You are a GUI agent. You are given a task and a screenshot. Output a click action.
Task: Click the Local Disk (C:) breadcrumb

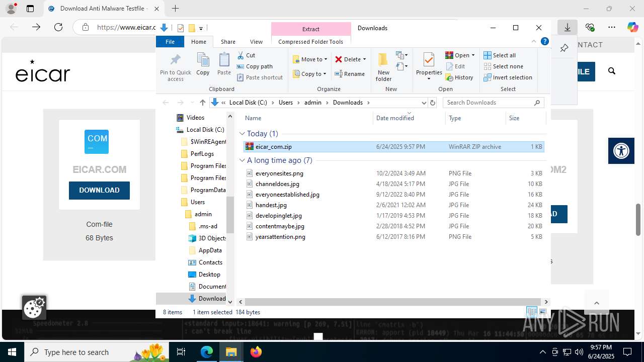click(x=248, y=103)
